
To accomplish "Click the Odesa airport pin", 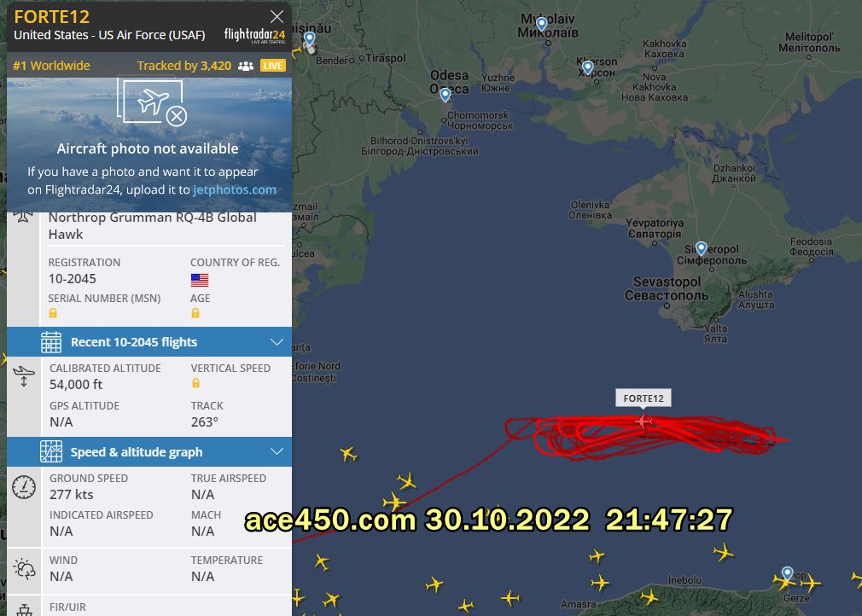I will tap(446, 95).
